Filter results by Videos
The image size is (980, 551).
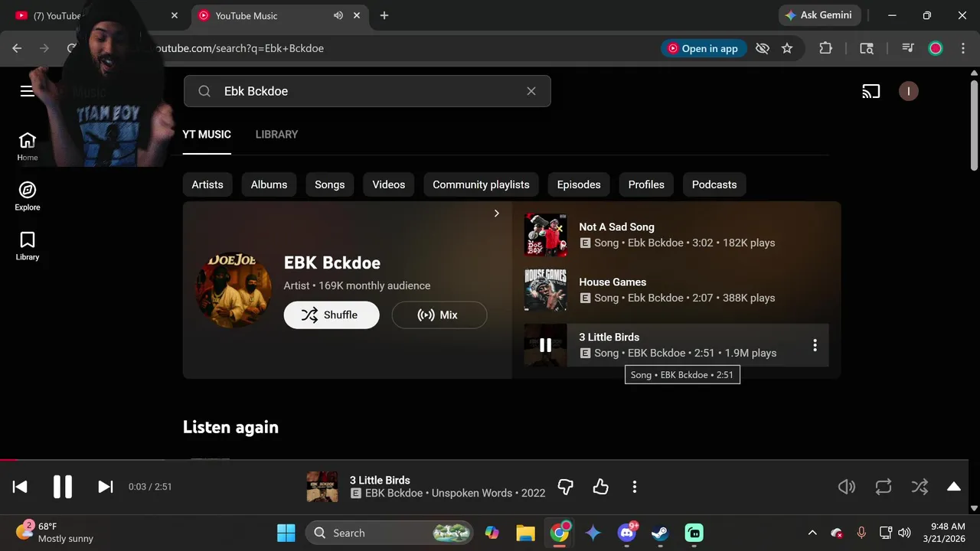[x=389, y=184]
